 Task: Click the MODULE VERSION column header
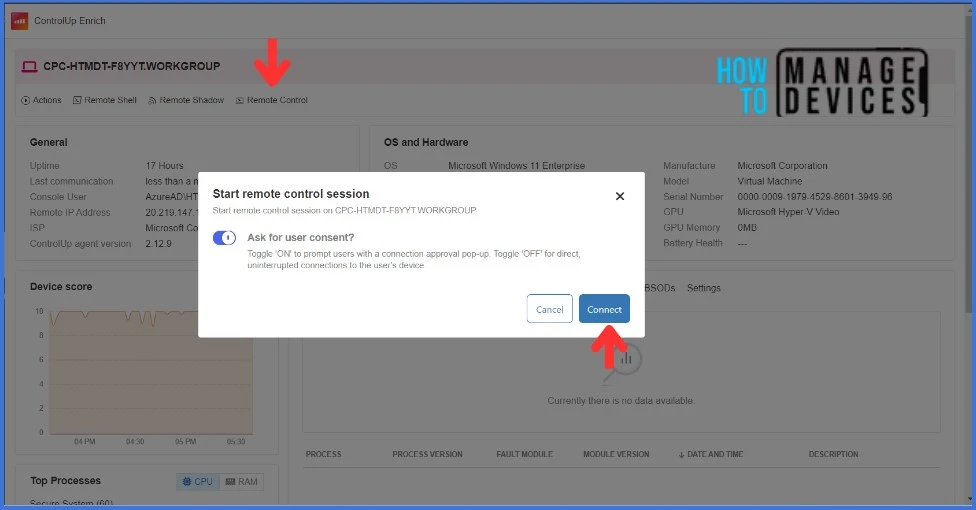(x=616, y=454)
